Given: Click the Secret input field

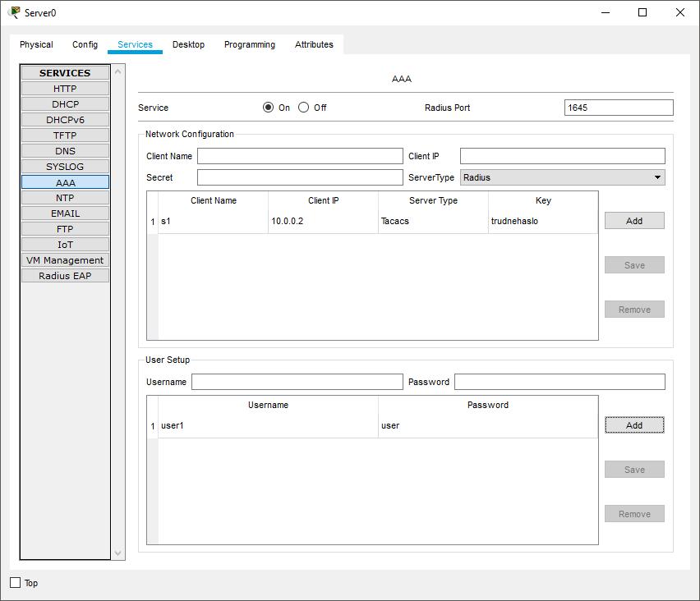Looking at the screenshot, I should click(x=300, y=177).
